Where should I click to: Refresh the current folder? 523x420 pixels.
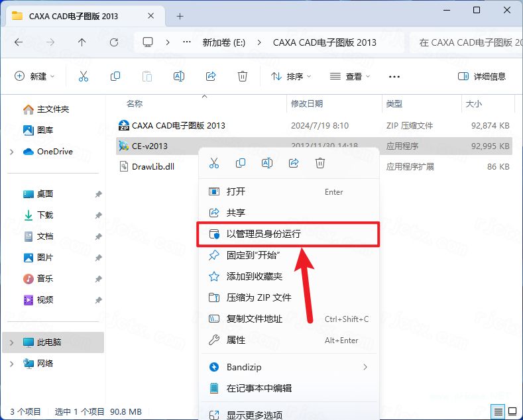pyautogui.click(x=114, y=42)
